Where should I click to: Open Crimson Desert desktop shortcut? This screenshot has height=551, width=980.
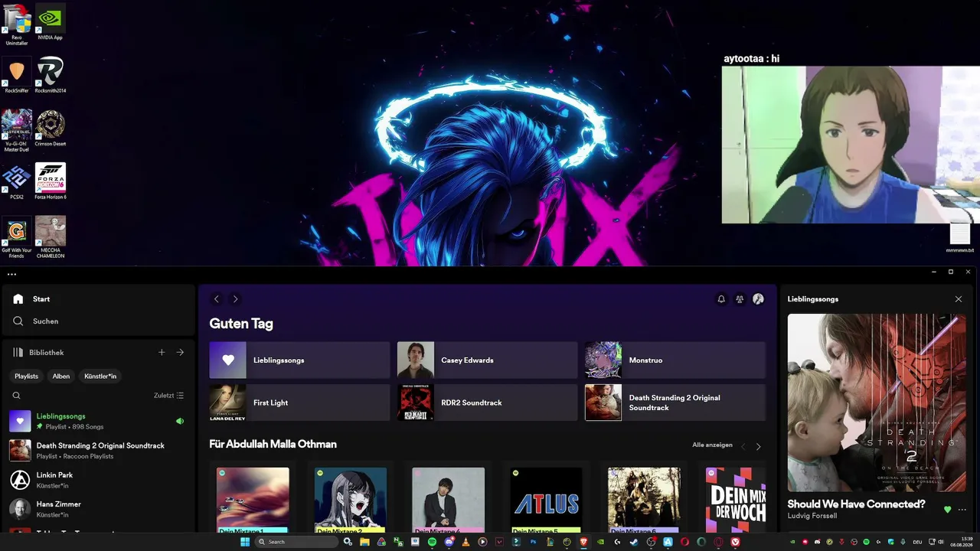pyautogui.click(x=51, y=128)
